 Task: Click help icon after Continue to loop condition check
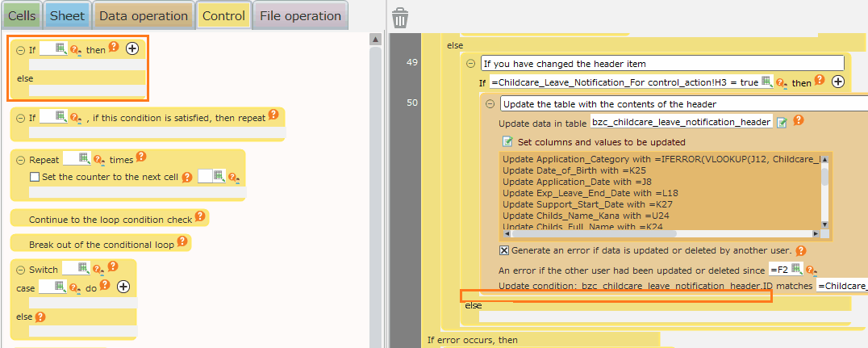point(201,217)
